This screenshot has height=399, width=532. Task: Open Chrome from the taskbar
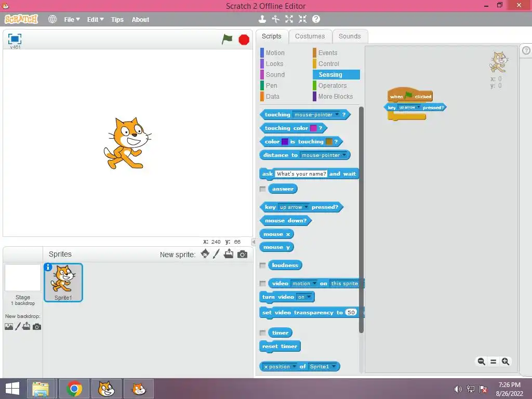tap(74, 389)
